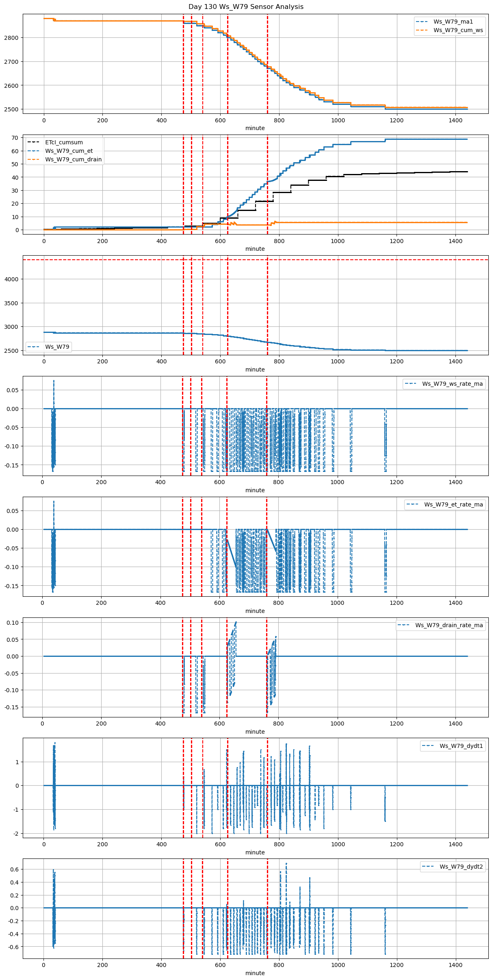Screen dimensions: 492x980
Task: Click the Day 130 Ws_W79 Sensor Analysis title
Action: click(246, 7)
